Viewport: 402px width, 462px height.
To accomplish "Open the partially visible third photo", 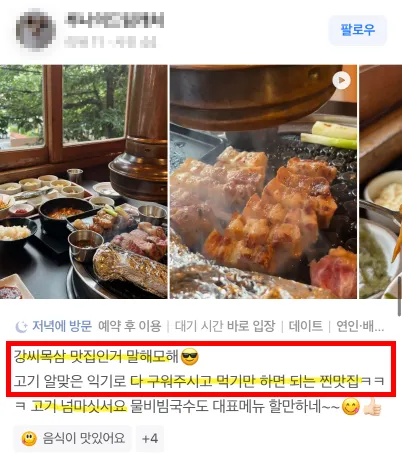I will tap(381, 182).
